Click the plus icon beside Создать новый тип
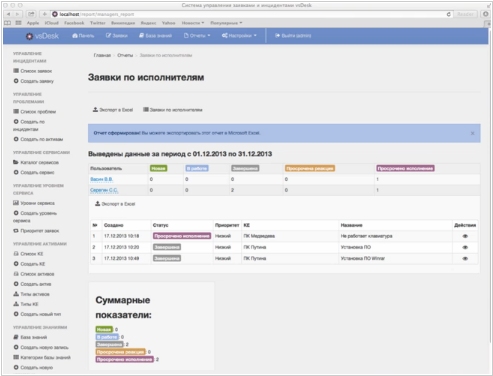 (x=16, y=314)
